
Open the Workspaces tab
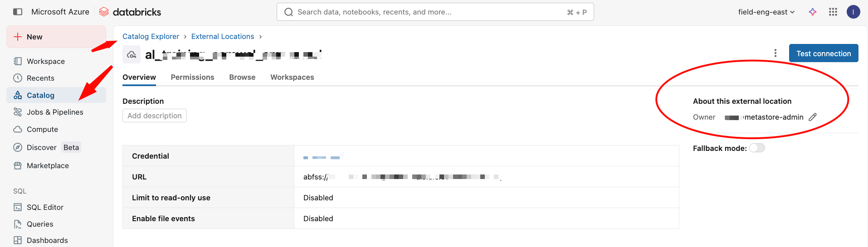pos(292,77)
